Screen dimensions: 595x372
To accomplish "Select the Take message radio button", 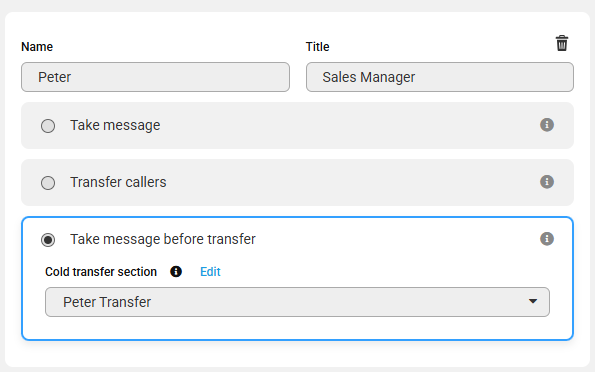I will pos(48,126).
